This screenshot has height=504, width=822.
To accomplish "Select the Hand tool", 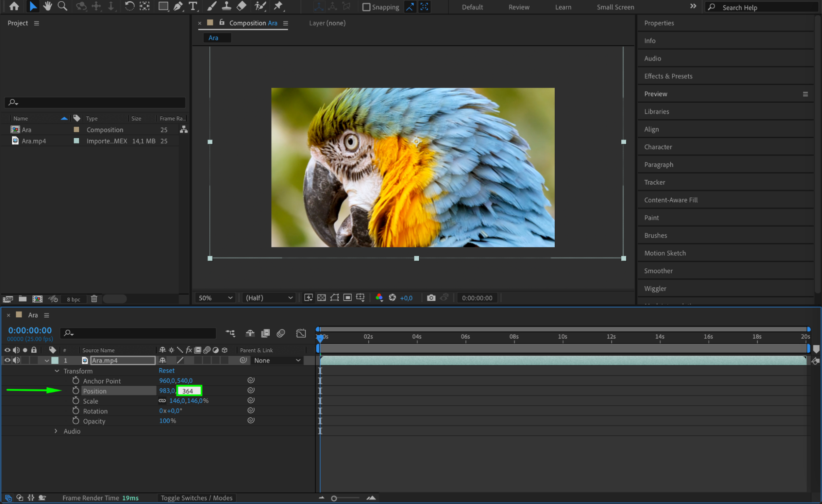I will (48, 6).
